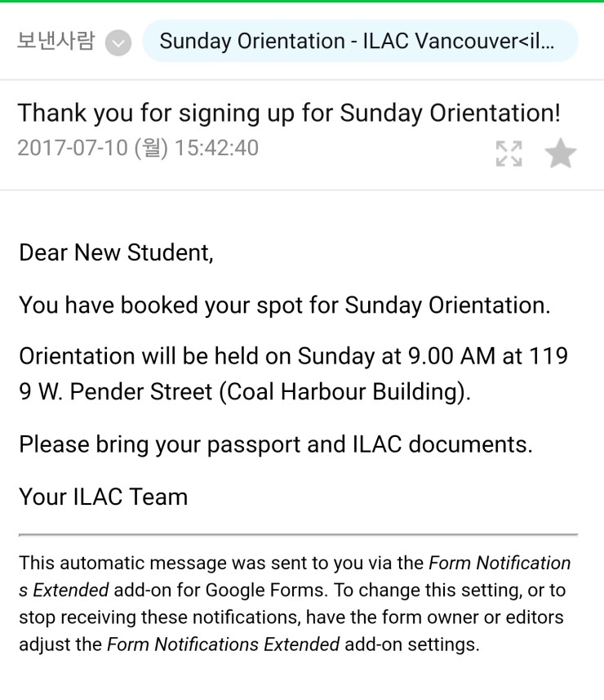Tap the Sunday Orientation - ILAC Vancouver sender chip

tap(360, 42)
